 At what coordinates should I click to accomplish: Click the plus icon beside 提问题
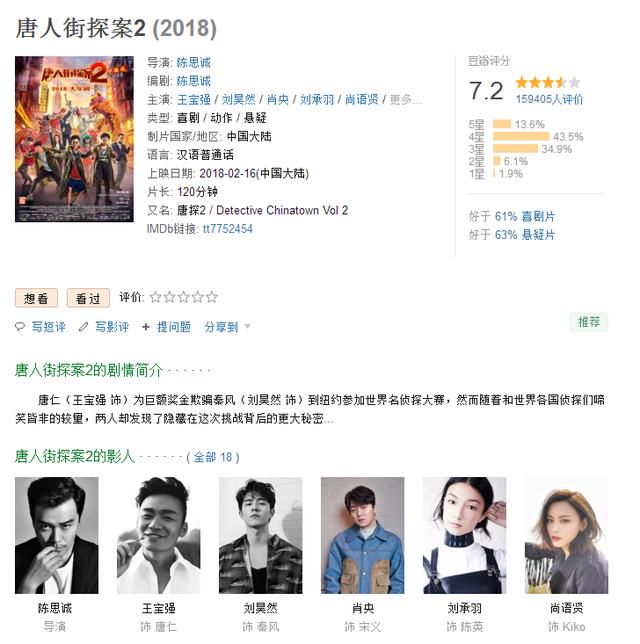(145, 327)
